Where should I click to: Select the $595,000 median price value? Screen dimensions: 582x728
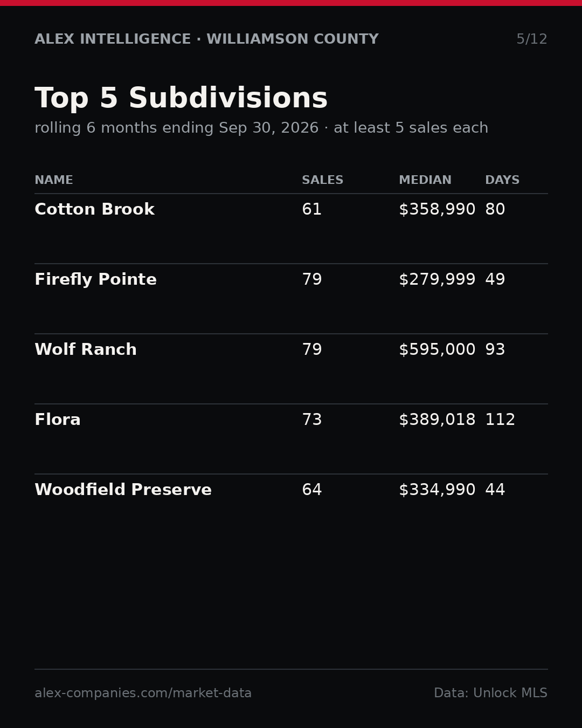[437, 350]
